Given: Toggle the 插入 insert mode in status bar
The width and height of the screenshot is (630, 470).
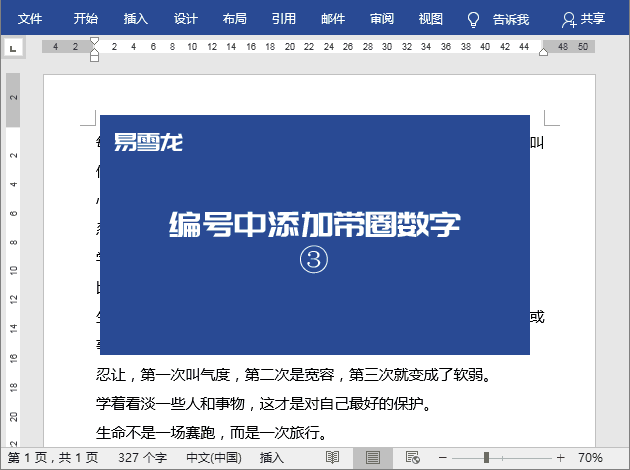Looking at the screenshot, I should coord(272,458).
